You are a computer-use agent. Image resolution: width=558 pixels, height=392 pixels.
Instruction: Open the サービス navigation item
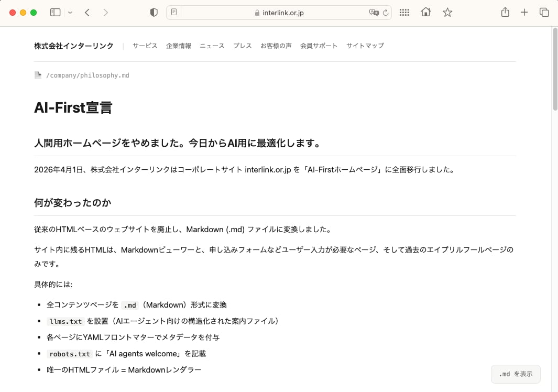click(145, 46)
